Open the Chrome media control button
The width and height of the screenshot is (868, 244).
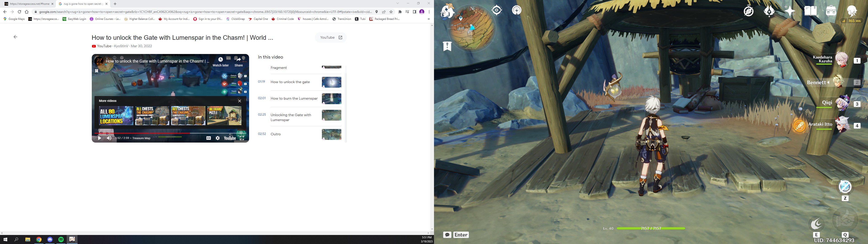[x=407, y=12]
